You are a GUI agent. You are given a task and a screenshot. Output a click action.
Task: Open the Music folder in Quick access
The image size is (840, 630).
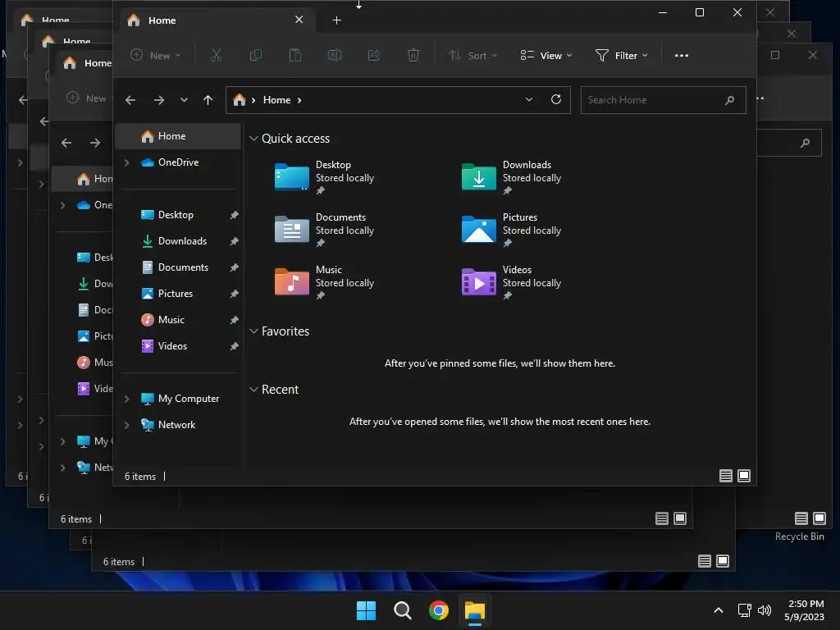[x=325, y=283]
